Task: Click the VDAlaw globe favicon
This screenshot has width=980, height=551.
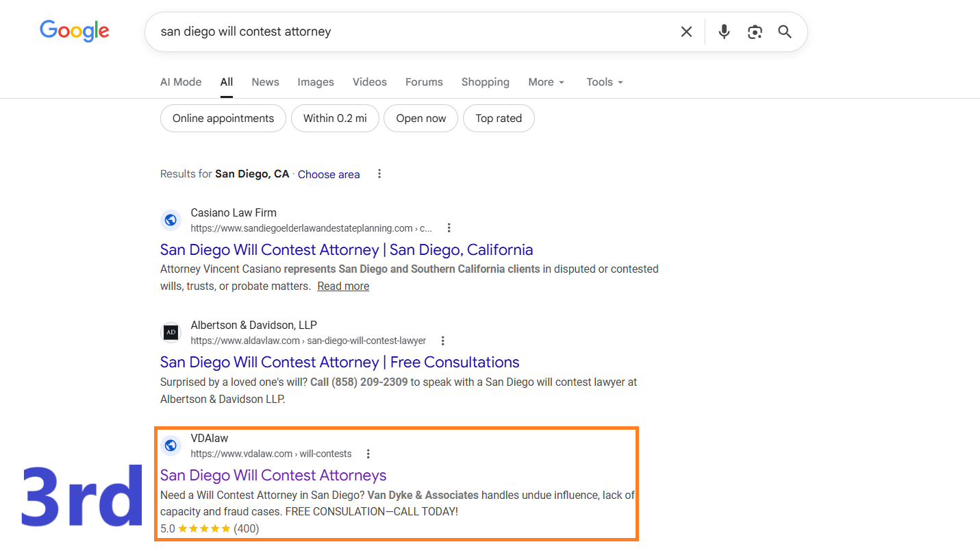Action: 171,445
